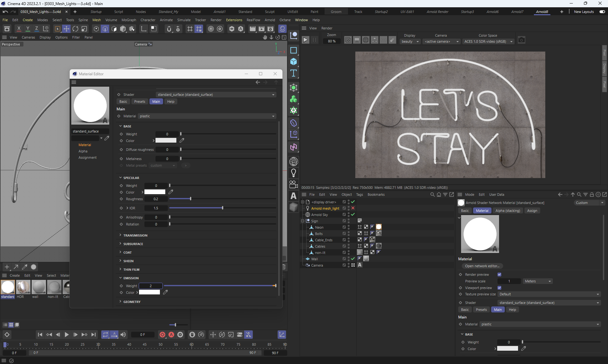Open the Material preset plastic dropdown

pos(207,116)
